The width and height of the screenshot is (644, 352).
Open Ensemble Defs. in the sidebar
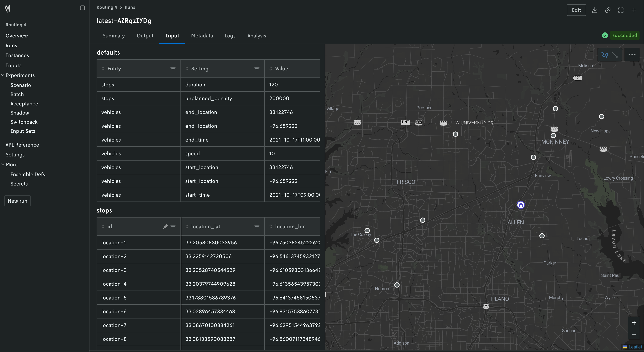coord(28,175)
